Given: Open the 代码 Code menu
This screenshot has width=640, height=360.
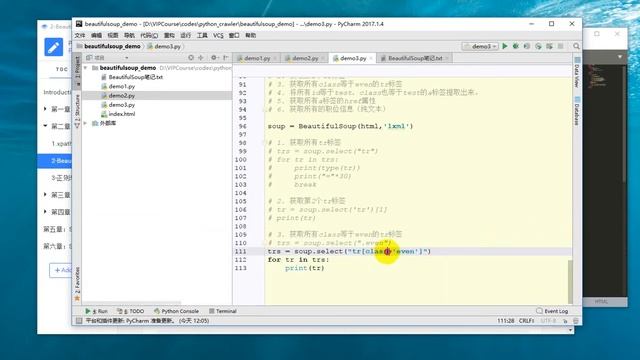Looking at the screenshot, I should [x=149, y=36].
